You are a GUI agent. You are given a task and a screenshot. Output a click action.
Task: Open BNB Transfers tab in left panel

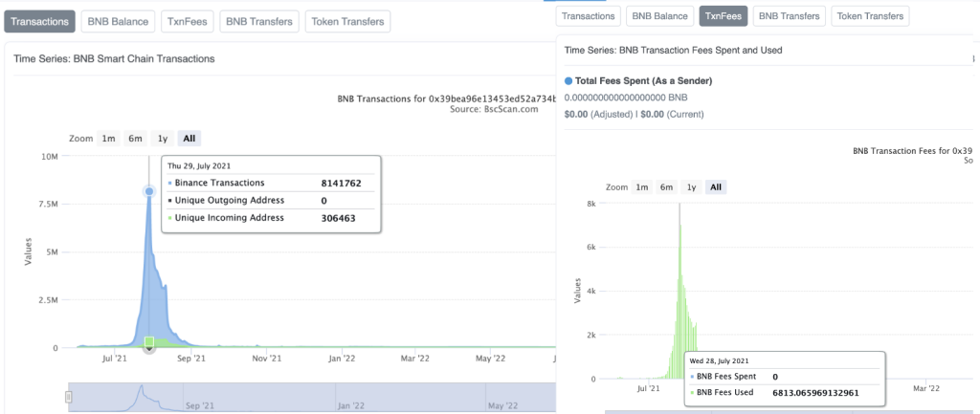(x=258, y=21)
